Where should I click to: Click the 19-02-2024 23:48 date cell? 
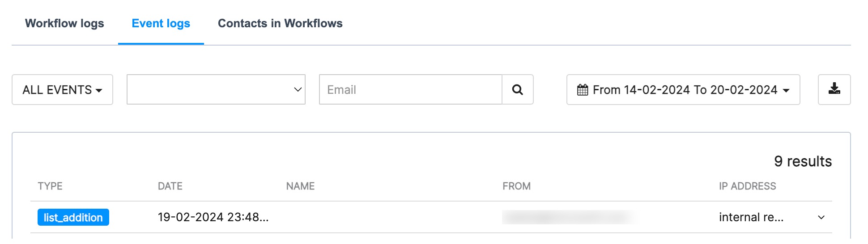(213, 218)
